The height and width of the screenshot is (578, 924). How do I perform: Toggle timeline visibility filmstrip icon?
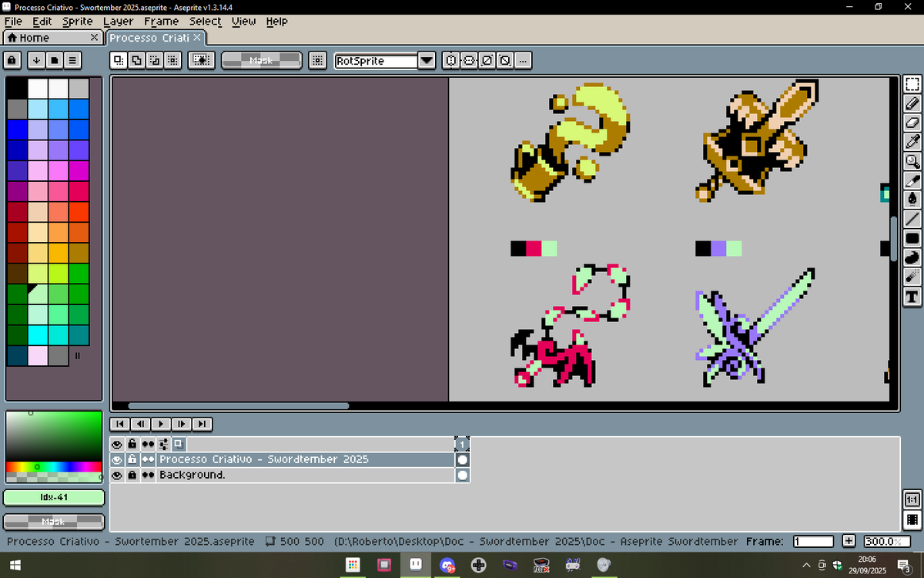pyautogui.click(x=912, y=519)
